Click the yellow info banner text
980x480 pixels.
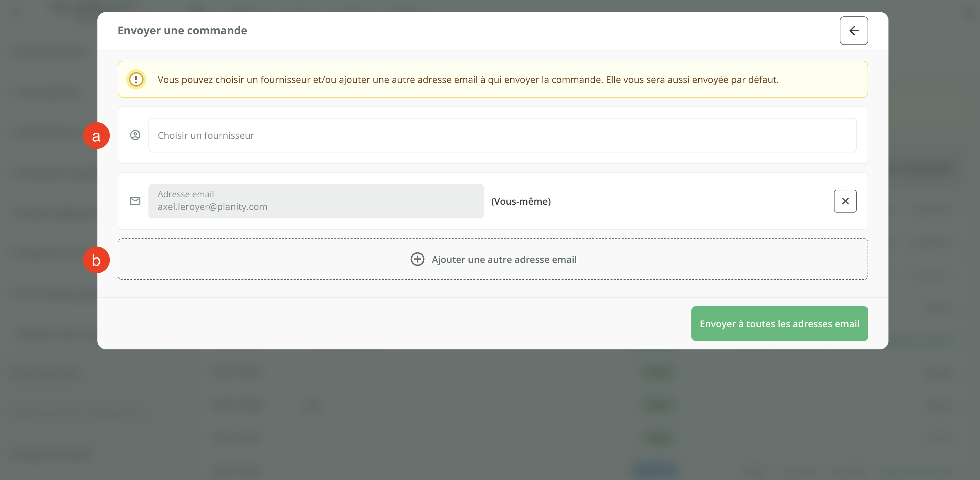tap(467, 80)
